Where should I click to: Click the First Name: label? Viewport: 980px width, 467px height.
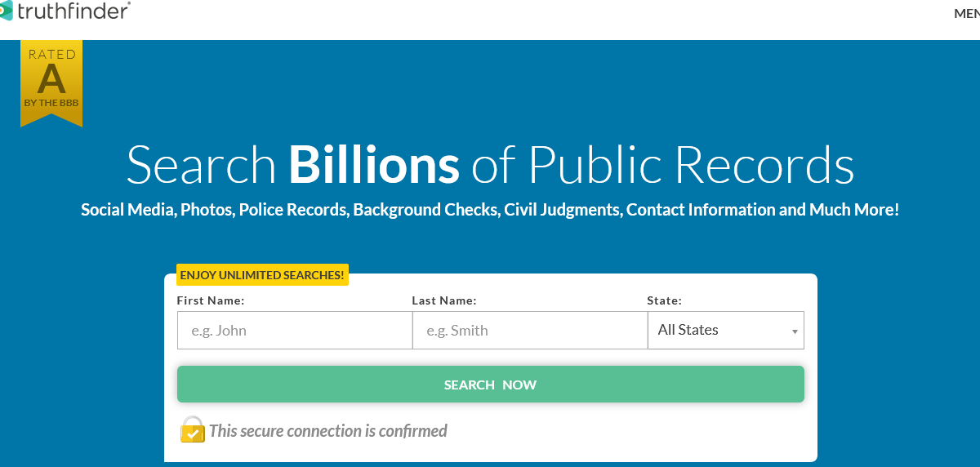tap(211, 300)
